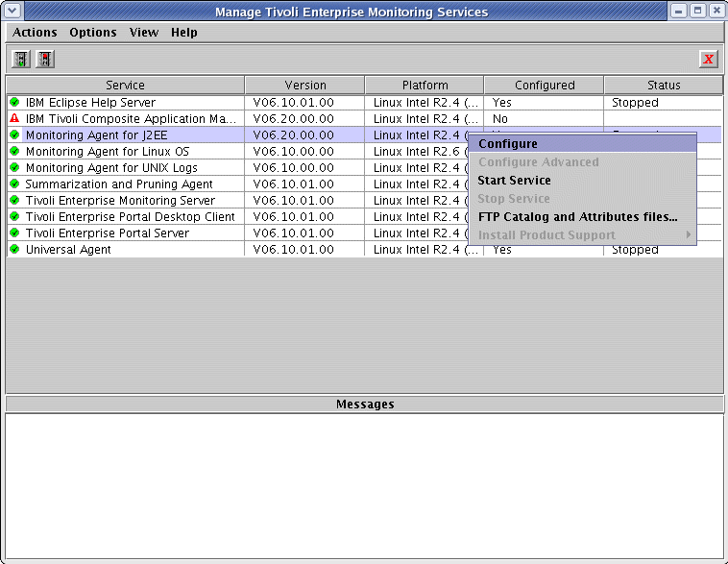The image size is (728, 564).
Task: Select Start Service in the context menu
Action: (514, 181)
